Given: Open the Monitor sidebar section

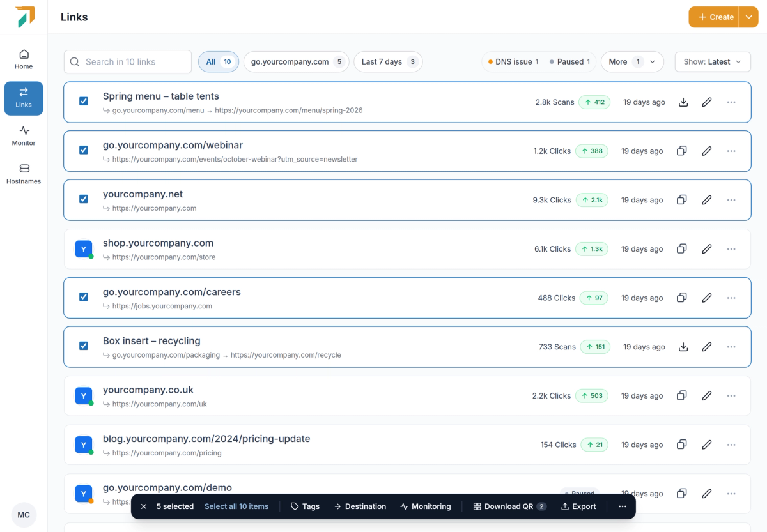Looking at the screenshot, I should pyautogui.click(x=24, y=136).
